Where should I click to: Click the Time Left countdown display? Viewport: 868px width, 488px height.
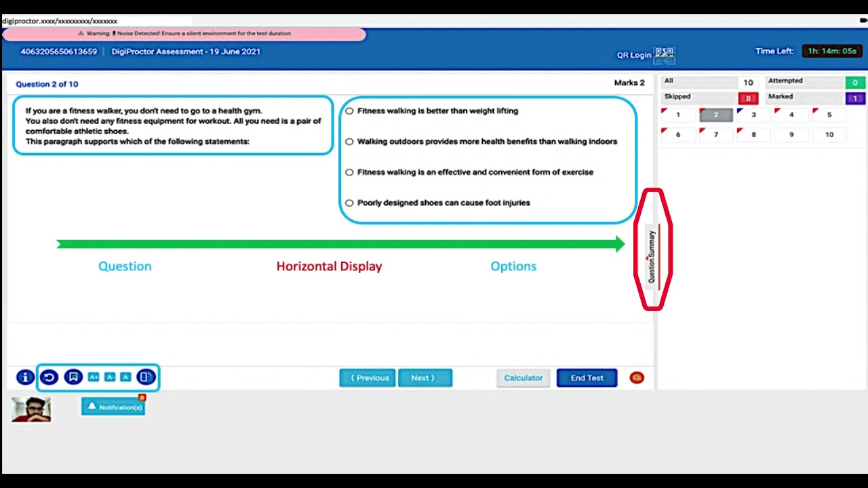point(832,52)
